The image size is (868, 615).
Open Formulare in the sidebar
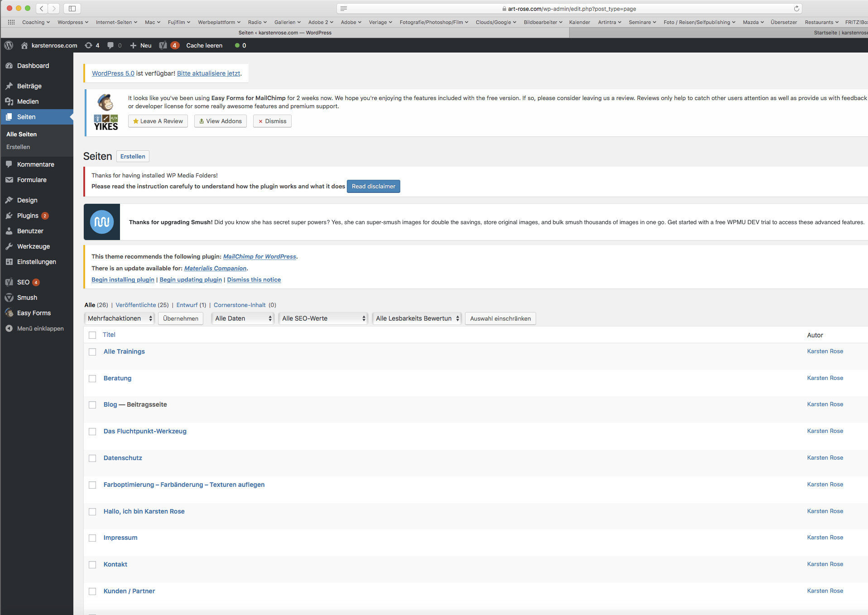32,180
